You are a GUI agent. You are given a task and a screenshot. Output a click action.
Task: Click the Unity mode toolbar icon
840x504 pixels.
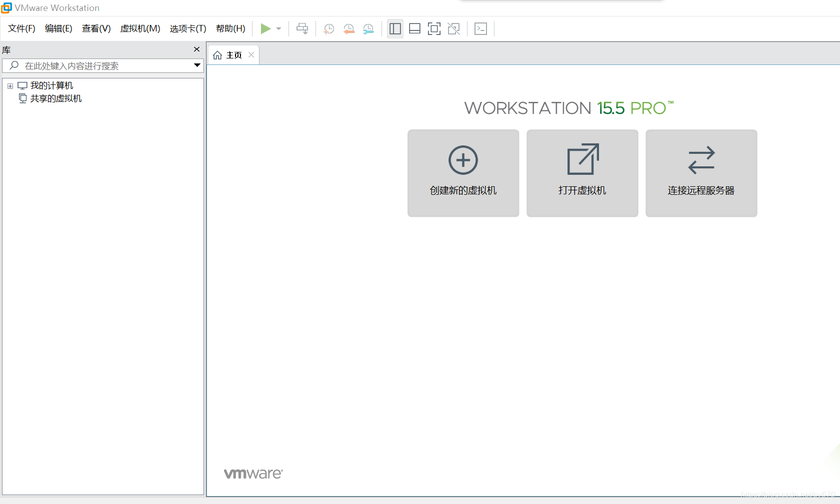coord(453,29)
